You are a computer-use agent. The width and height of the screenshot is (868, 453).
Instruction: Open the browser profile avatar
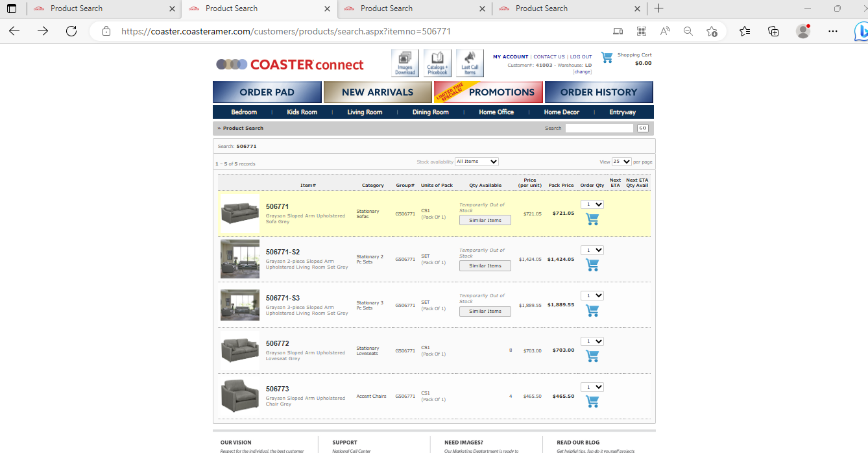[x=803, y=31]
